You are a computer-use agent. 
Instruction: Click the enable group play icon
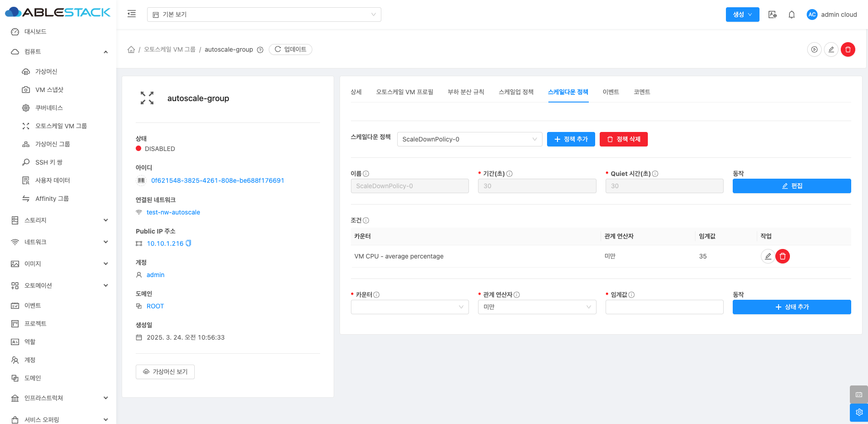pyautogui.click(x=814, y=49)
